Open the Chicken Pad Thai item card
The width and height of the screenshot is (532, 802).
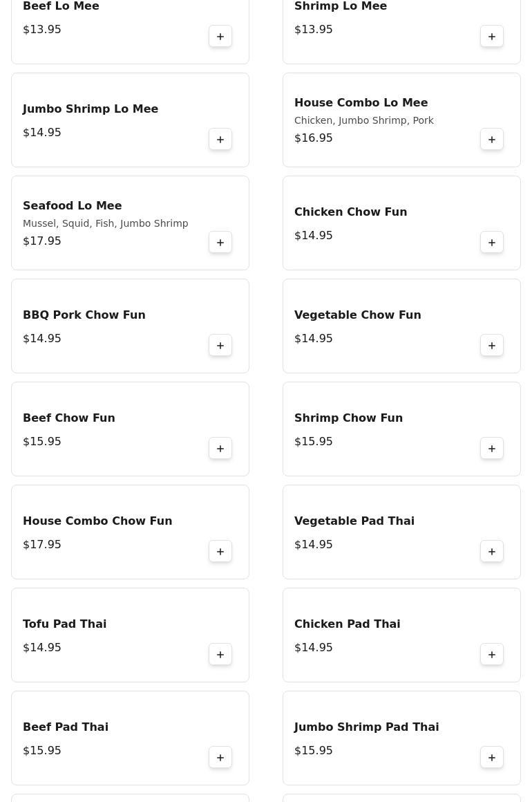coord(387,635)
